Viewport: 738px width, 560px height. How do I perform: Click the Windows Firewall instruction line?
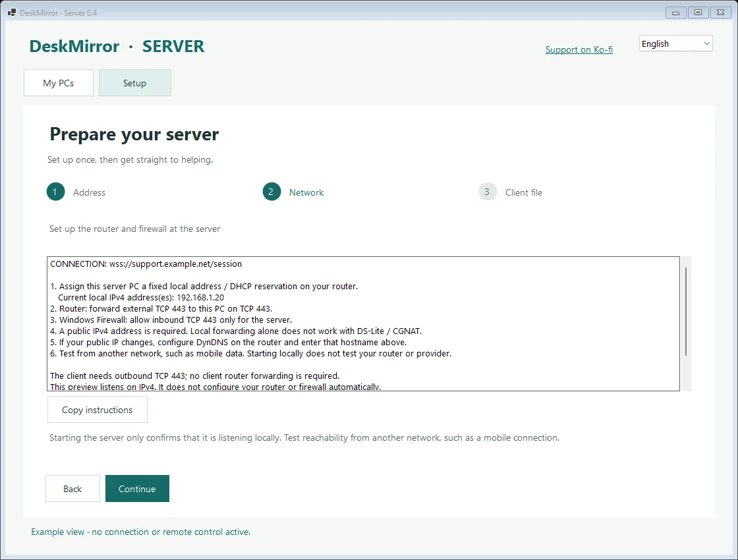171,320
